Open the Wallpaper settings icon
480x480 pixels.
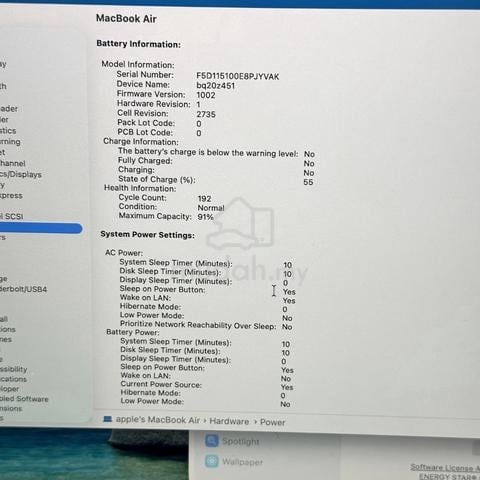coord(212,461)
